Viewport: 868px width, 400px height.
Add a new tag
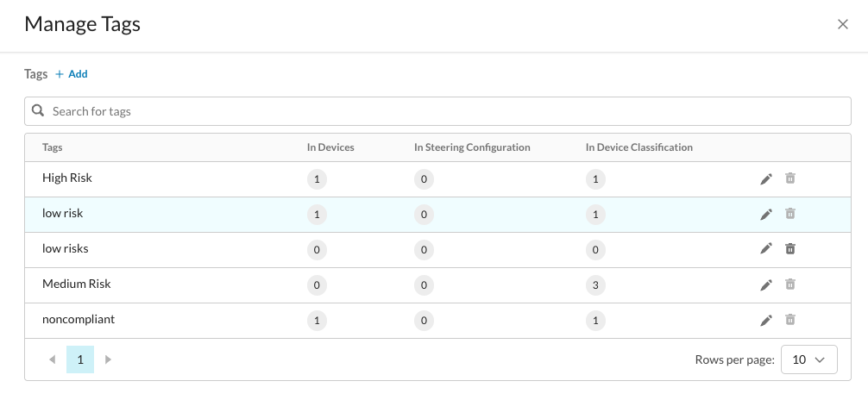pos(72,74)
